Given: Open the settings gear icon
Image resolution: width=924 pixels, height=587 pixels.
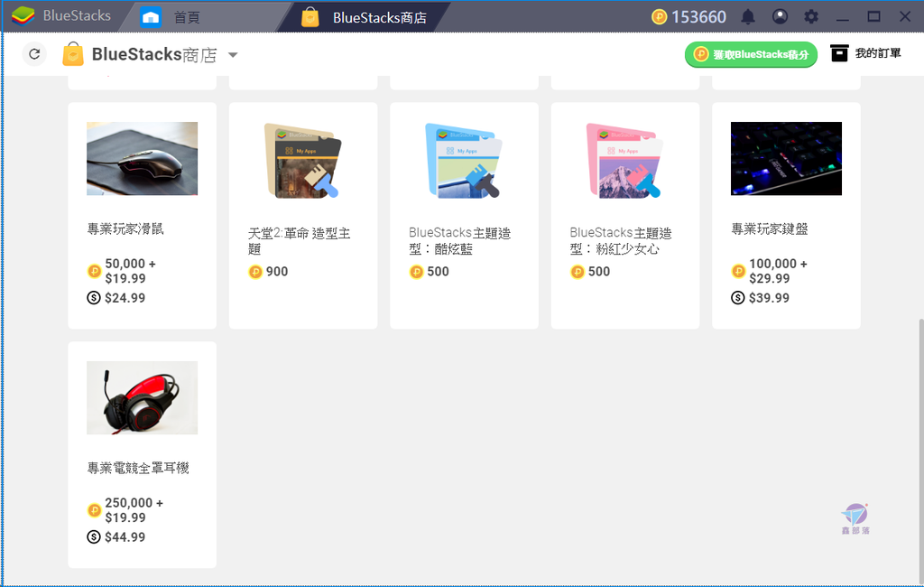Looking at the screenshot, I should tap(811, 16).
